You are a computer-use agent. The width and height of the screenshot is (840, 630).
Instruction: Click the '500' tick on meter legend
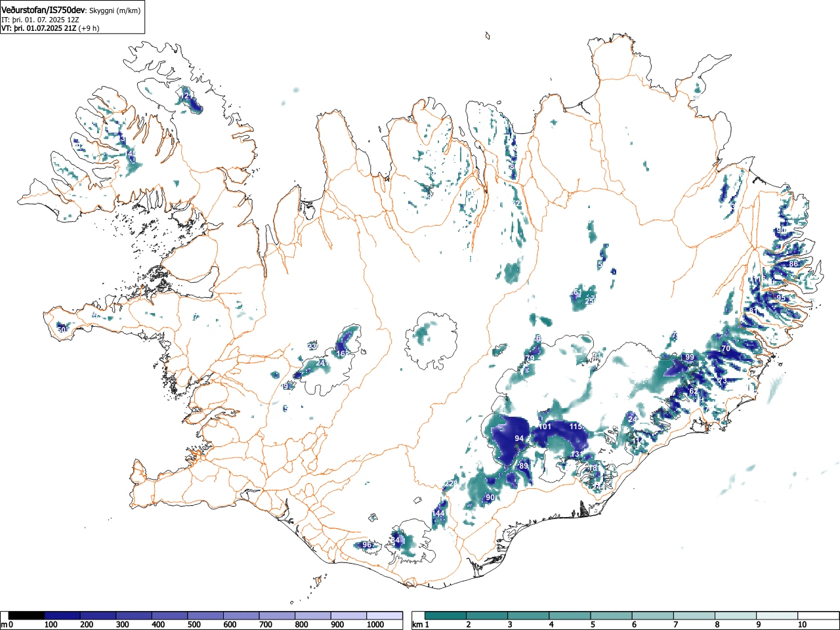[x=194, y=625]
